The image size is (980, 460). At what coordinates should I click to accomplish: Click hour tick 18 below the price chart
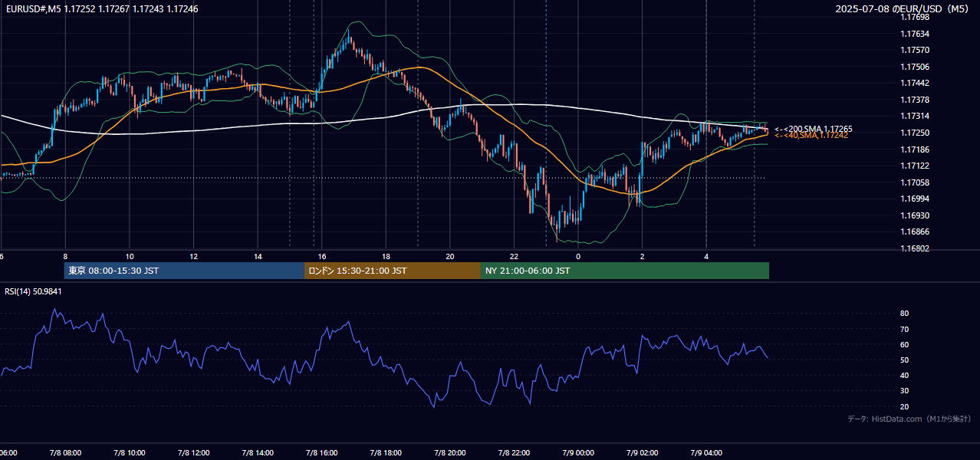[386, 256]
